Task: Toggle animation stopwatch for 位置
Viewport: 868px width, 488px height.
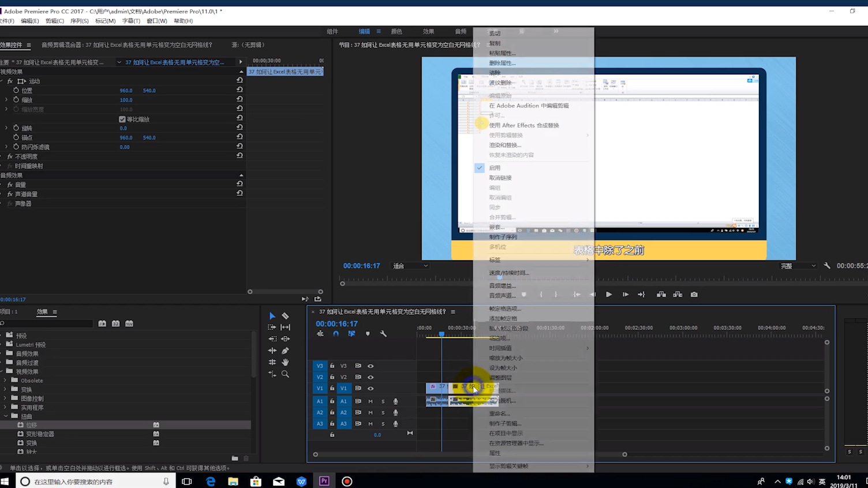Action: point(16,91)
